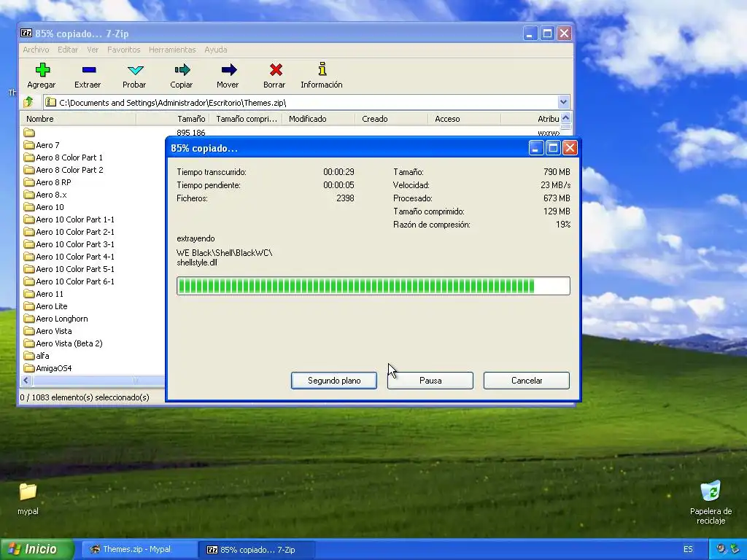Sort by Tamaño comprimido column header
Screen dimensions: 747x560
click(247, 119)
